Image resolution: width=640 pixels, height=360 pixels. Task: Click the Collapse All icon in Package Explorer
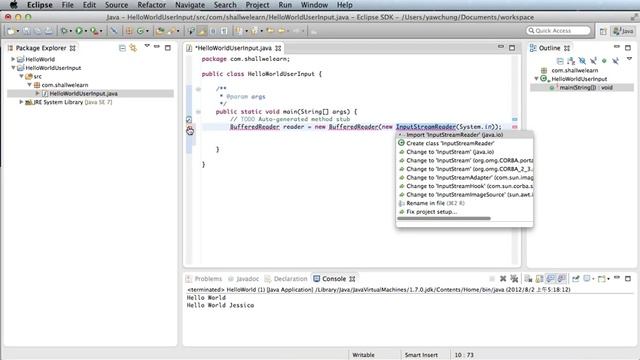[122, 48]
